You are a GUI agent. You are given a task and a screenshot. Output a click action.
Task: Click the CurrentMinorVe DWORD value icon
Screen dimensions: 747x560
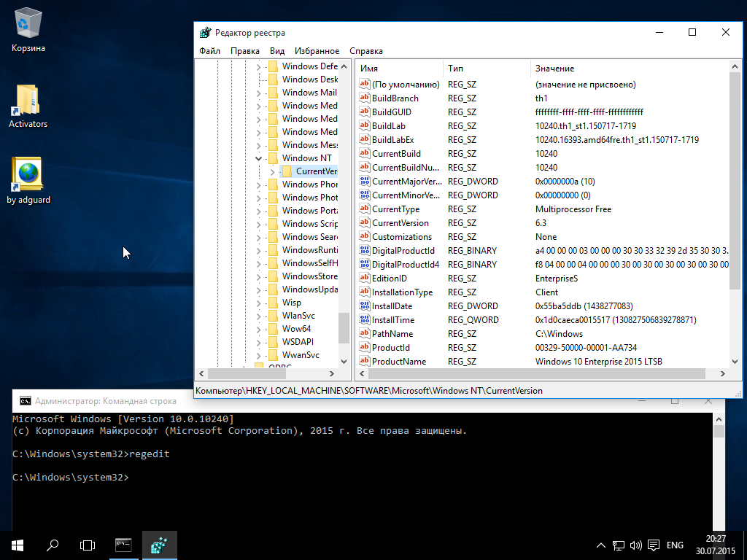pos(365,195)
